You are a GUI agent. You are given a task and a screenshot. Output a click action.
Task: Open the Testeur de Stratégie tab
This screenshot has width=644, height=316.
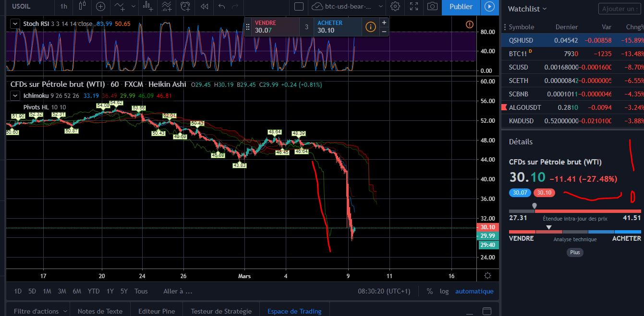[221, 311]
